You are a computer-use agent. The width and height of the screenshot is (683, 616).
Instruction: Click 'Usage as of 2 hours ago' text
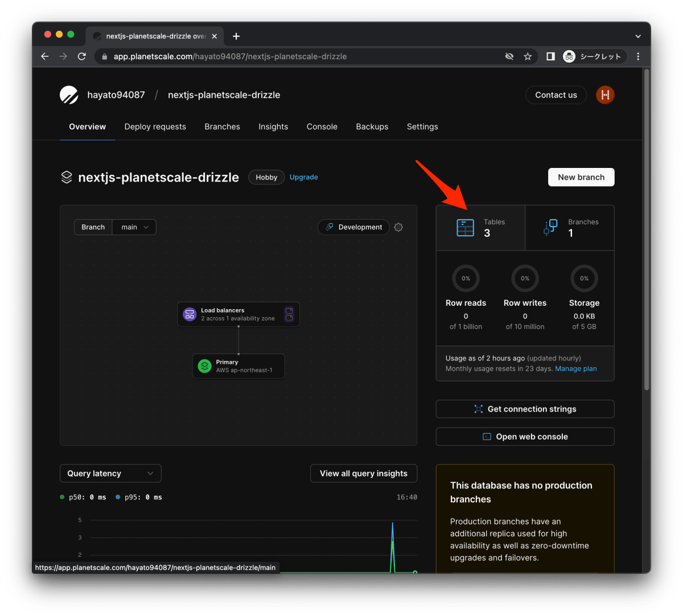485,359
